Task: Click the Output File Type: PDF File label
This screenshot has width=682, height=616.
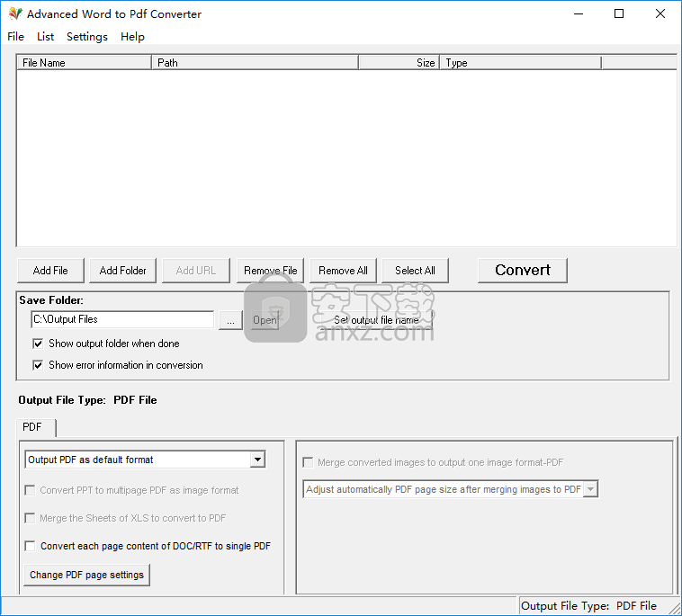Action: point(87,400)
